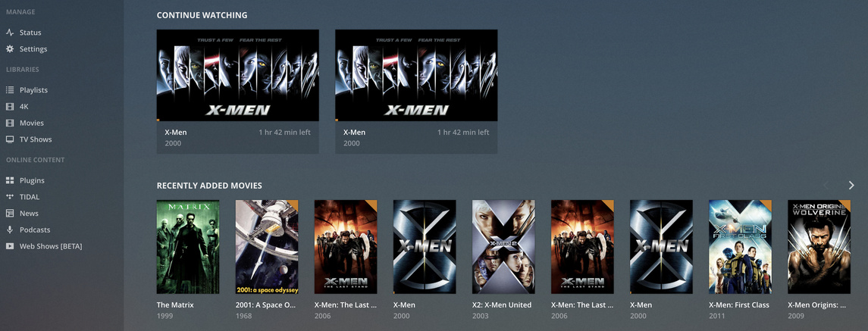Open the Settings gear icon
This screenshot has width=868, height=331.
(x=9, y=49)
